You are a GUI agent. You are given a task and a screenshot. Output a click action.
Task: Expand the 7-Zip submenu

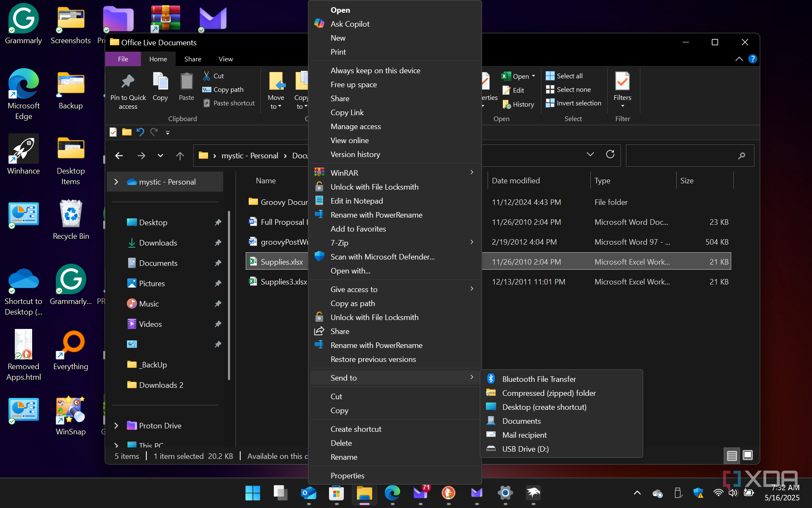pos(472,242)
